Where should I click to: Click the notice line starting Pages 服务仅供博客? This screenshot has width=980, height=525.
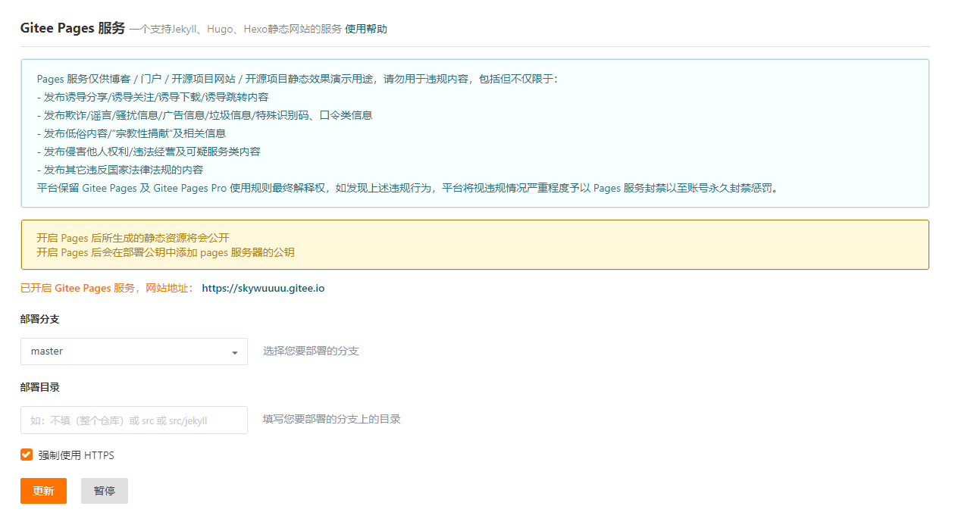pyautogui.click(x=297, y=79)
